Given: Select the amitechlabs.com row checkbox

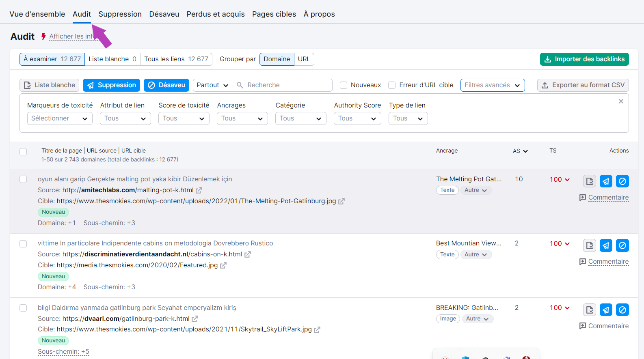Looking at the screenshot, I should [x=23, y=179].
